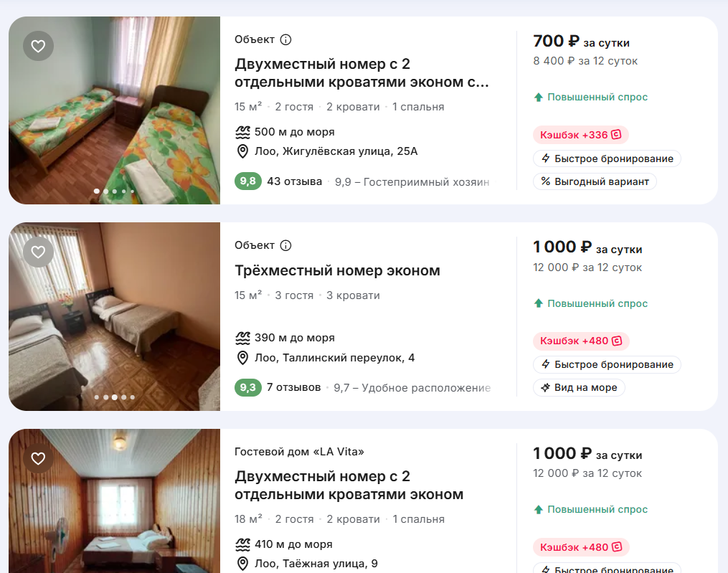Add the Трёхместный номер эконом to favorites
This screenshot has height=573, width=728.
pyautogui.click(x=38, y=252)
